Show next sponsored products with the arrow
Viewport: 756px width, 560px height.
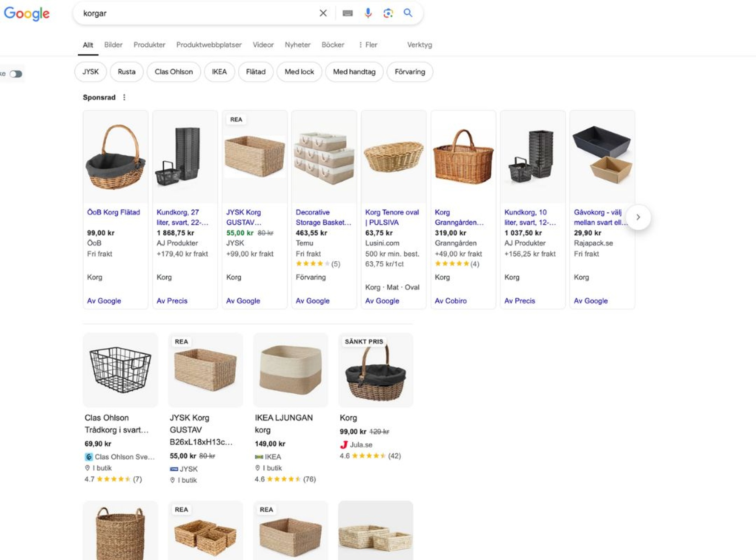pos(638,217)
